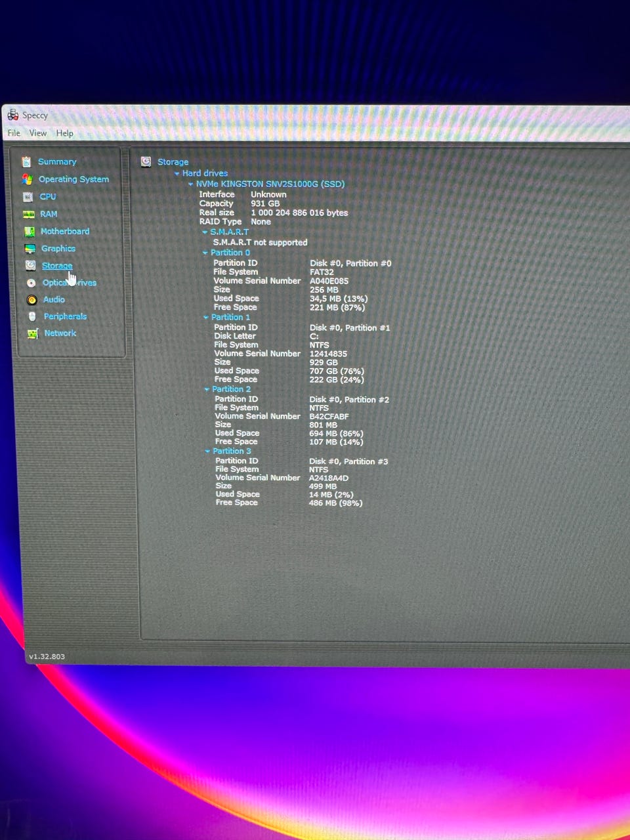Click the Optical Drives disc icon
This screenshot has width=630, height=840.
tap(31, 283)
